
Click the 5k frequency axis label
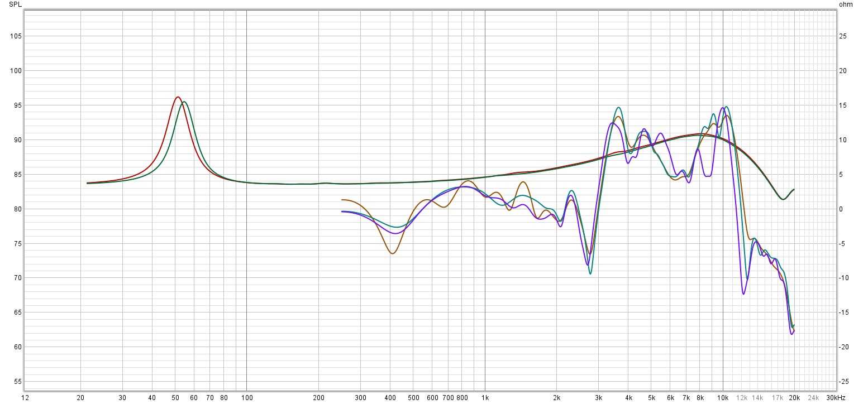[651, 398]
